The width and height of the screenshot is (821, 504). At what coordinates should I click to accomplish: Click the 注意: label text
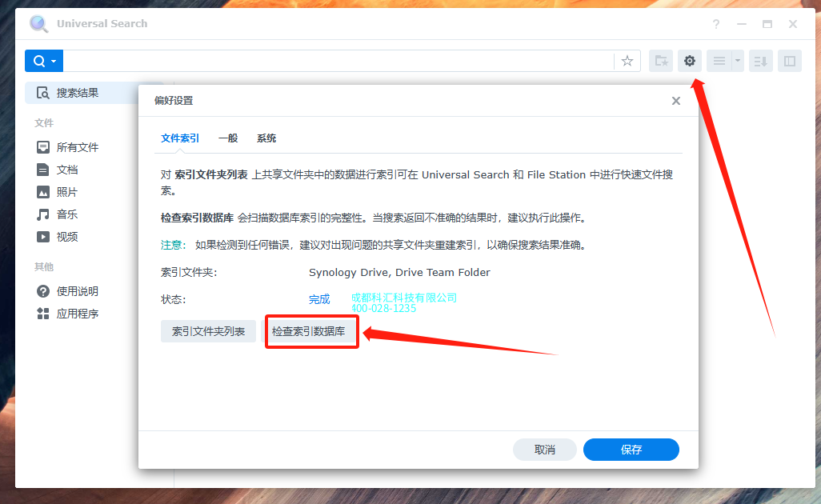[x=174, y=245]
